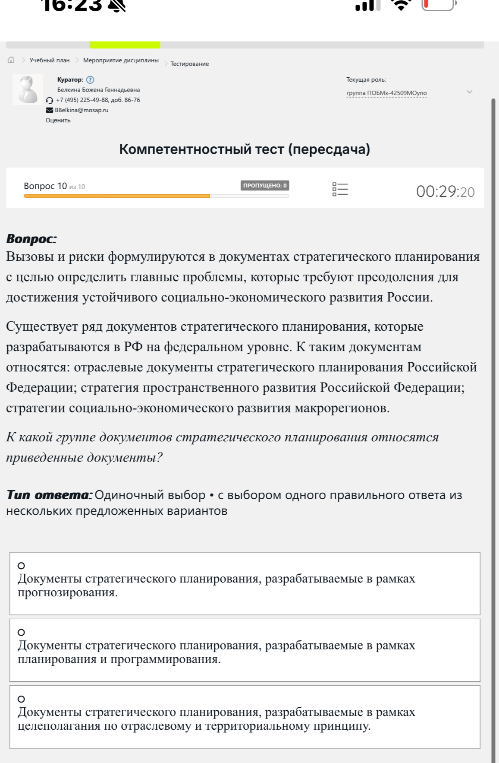The height and width of the screenshot is (763, 499).
Task: Open the curator avatar picture
Action: (27, 90)
